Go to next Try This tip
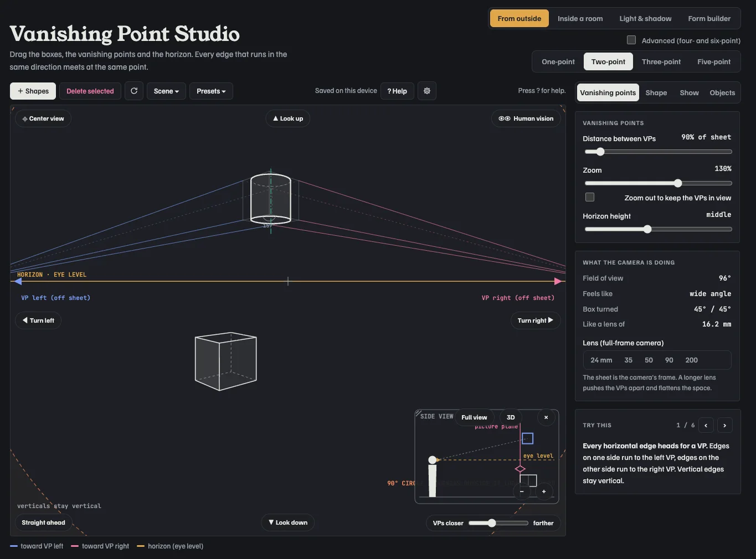This screenshot has width=756, height=559. coord(725,425)
